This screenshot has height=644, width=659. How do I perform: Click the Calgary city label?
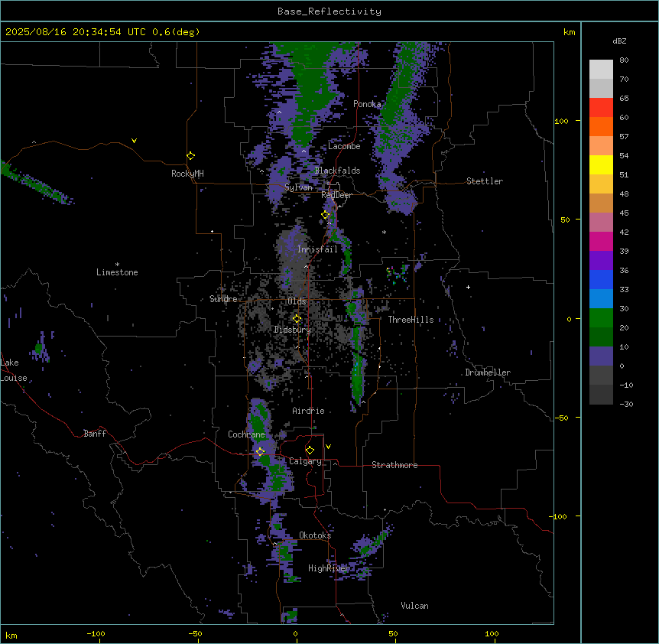point(305,461)
